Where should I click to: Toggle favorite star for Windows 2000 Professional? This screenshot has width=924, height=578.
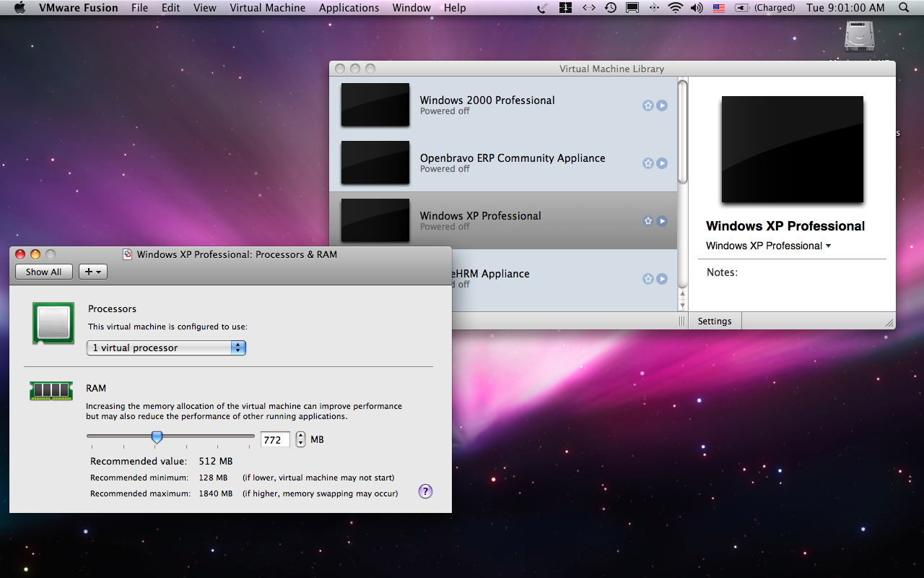648,105
